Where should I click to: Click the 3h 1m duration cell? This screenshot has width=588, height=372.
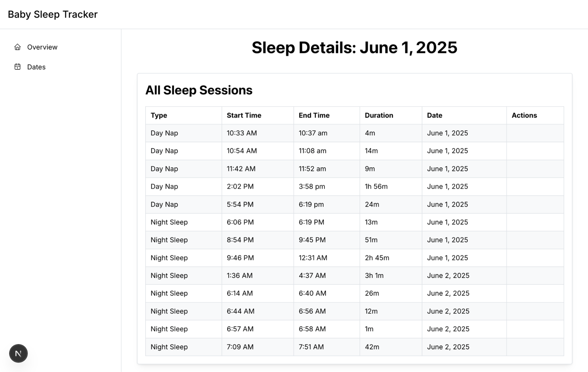[x=374, y=276]
